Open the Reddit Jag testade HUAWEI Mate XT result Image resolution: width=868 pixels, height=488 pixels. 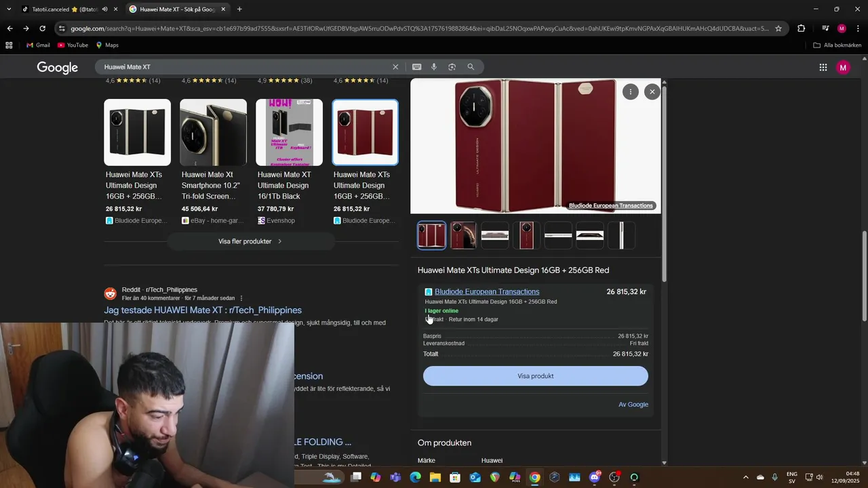tap(203, 310)
